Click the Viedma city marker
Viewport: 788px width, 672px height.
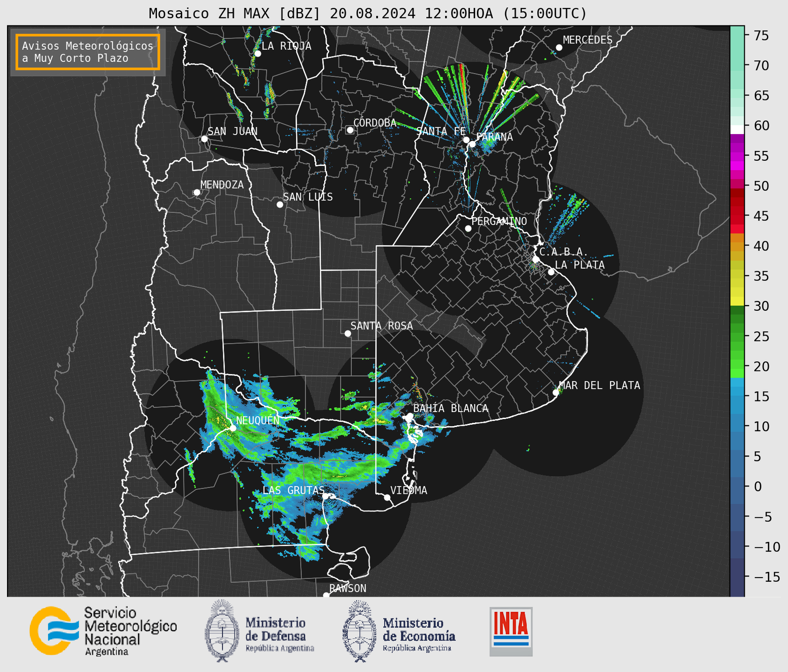click(x=387, y=497)
